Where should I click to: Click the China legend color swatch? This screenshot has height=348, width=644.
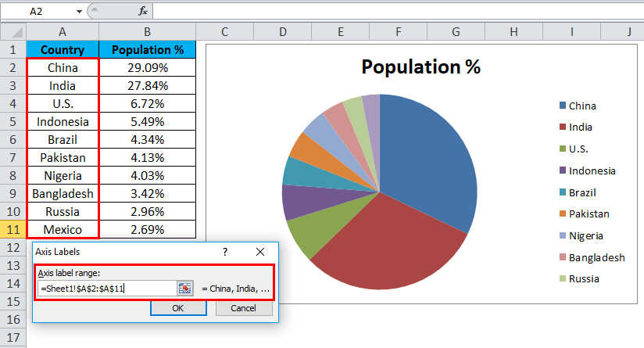click(563, 106)
